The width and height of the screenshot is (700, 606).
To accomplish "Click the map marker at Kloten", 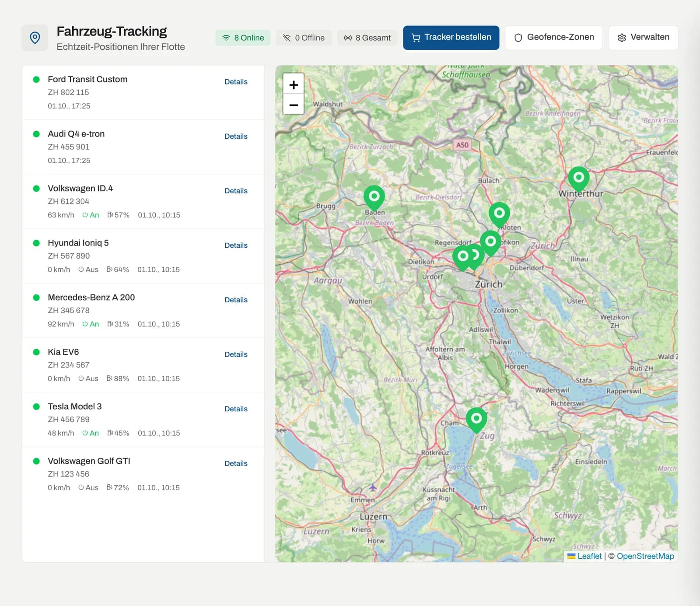I will click(x=499, y=214).
